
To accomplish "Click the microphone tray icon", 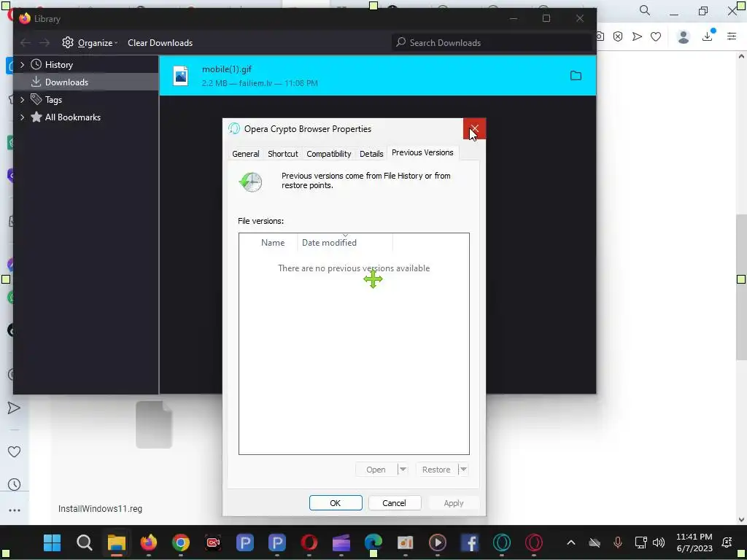I will [618, 542].
